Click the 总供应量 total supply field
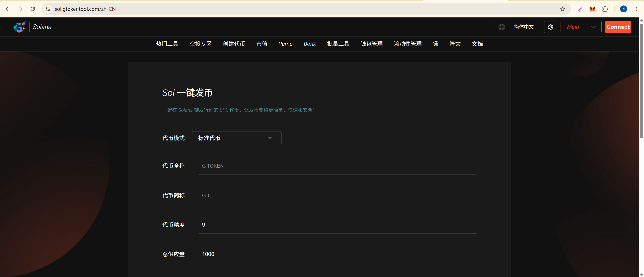The image size is (644, 277). pos(337,255)
